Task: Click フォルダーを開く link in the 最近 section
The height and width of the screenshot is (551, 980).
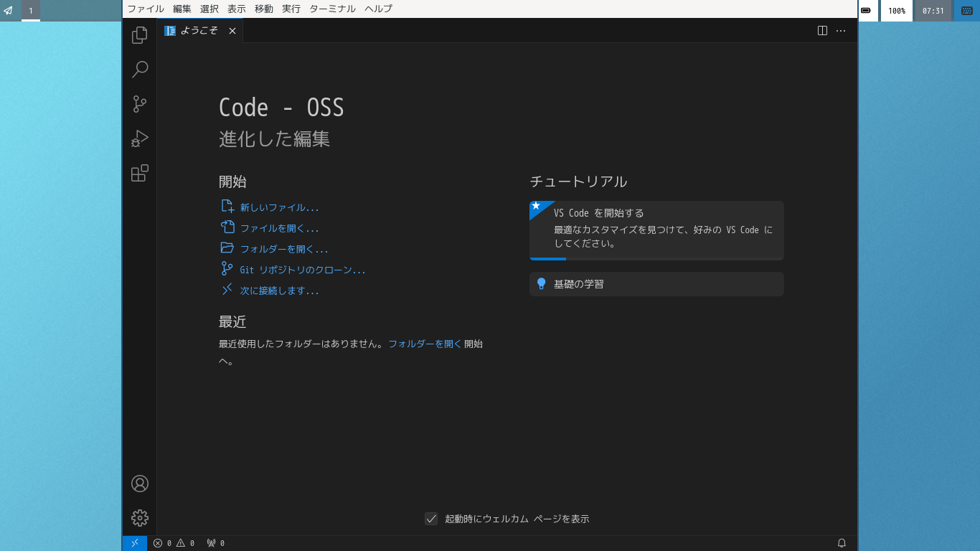Action: coord(425,344)
